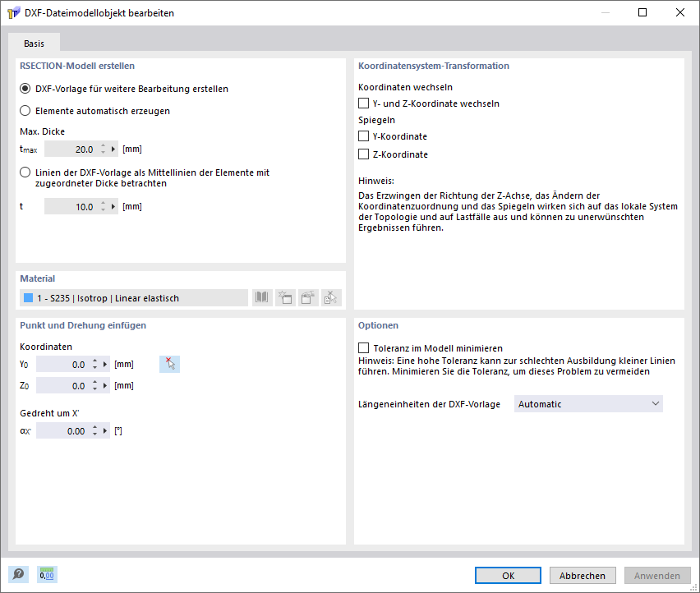Maximize the DXF dialog window
Screen dimensions: 700x593
(x=642, y=12)
